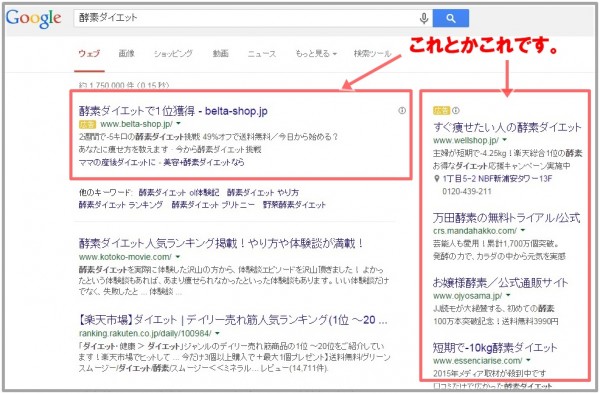Screen dimensions: 600x394
Task: Click the www.ojyosama.jp/ green URL text
Action: coord(468,296)
